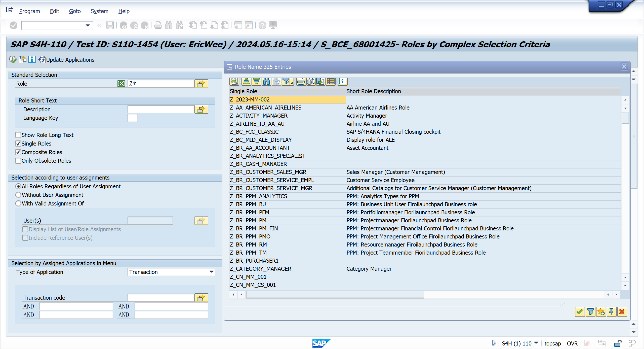Tick the Only Obsolete Roles checkbox

tap(18, 161)
